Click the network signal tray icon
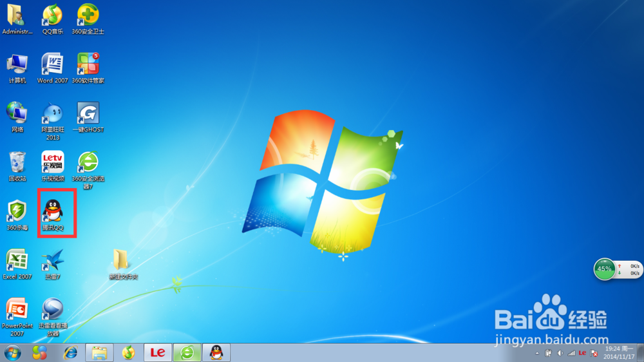The image size is (644, 362). tap(571, 353)
